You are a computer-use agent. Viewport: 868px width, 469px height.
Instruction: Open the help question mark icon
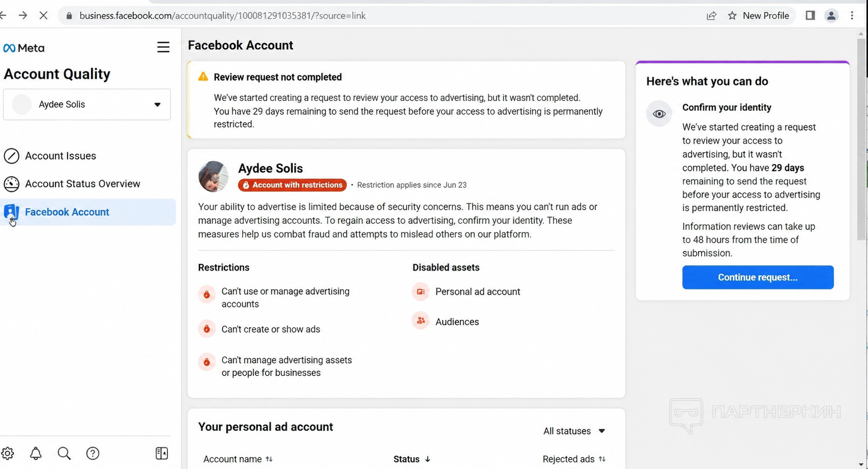93,453
